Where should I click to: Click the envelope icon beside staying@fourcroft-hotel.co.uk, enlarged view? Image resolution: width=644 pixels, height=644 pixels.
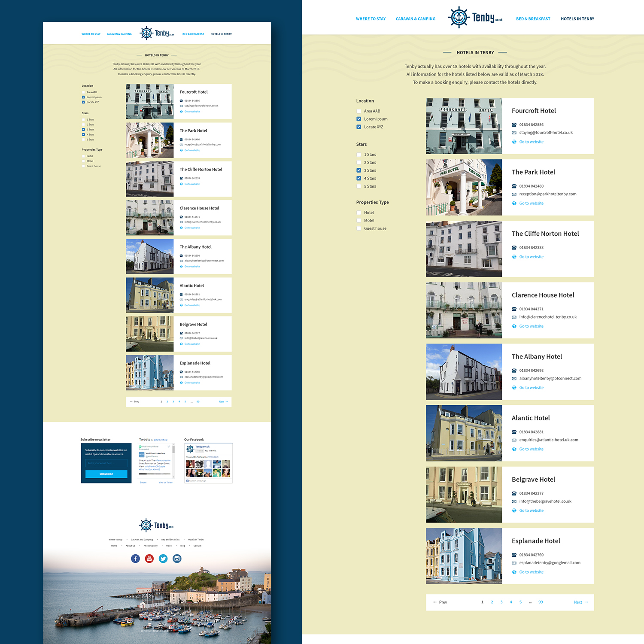pyautogui.click(x=514, y=133)
